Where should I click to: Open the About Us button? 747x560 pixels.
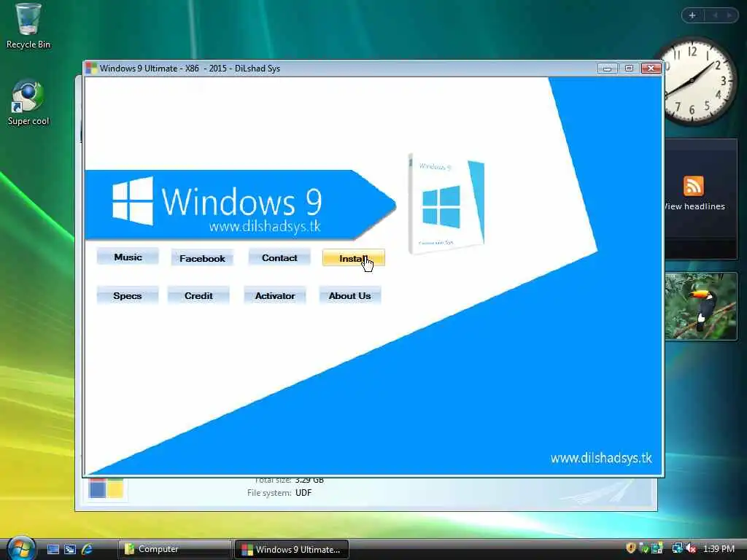[x=349, y=295]
